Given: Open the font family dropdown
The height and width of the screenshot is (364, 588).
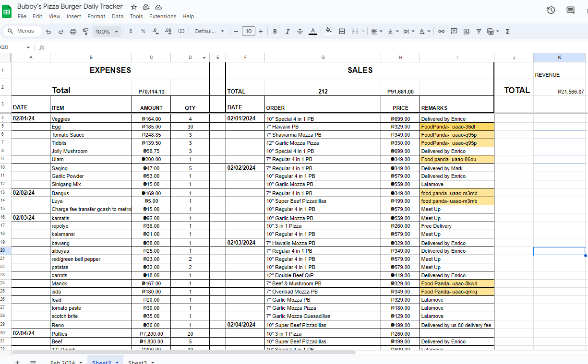Looking at the screenshot, I should 209,31.
